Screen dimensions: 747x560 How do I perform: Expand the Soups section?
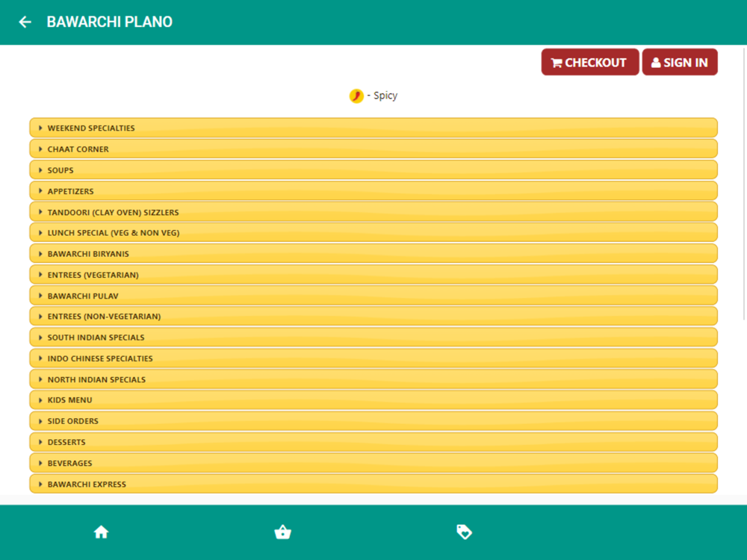click(x=373, y=169)
